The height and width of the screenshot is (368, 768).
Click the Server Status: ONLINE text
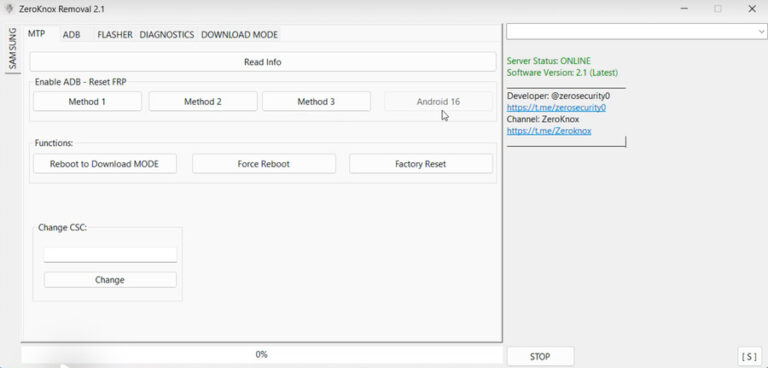[x=549, y=61]
